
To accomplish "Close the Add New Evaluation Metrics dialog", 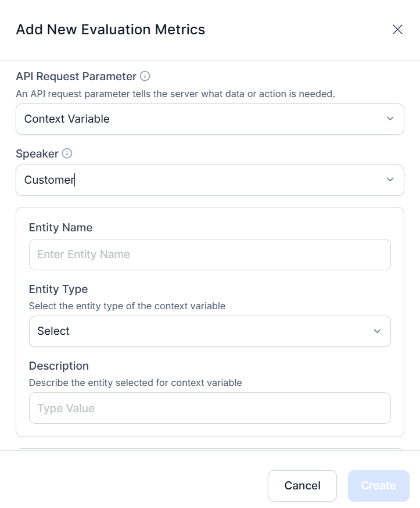I will pos(397,30).
